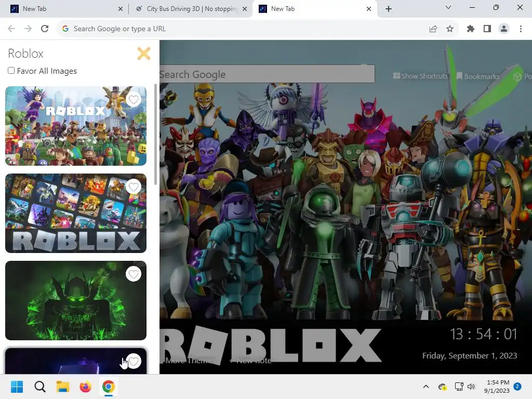Open the Bookmarks link on page

[x=478, y=76]
